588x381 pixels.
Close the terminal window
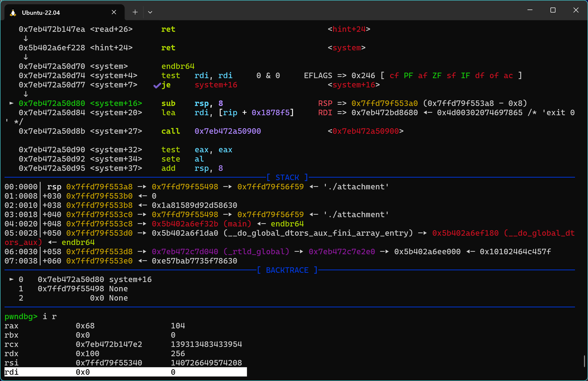[x=576, y=10]
